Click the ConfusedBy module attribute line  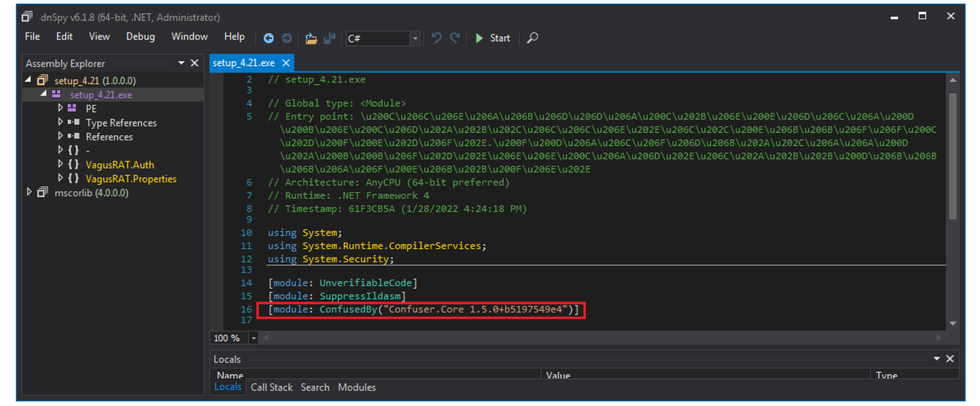(x=423, y=309)
